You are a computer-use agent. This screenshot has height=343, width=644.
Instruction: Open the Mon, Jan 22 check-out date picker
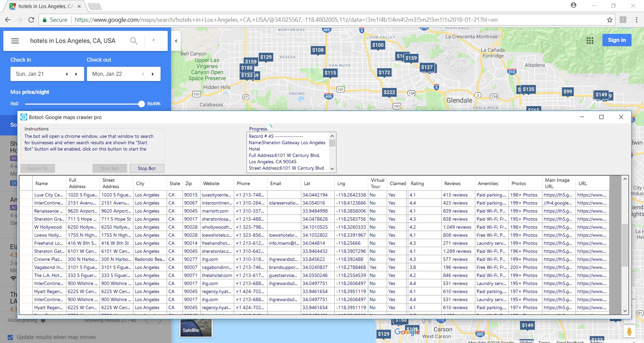[107, 74]
